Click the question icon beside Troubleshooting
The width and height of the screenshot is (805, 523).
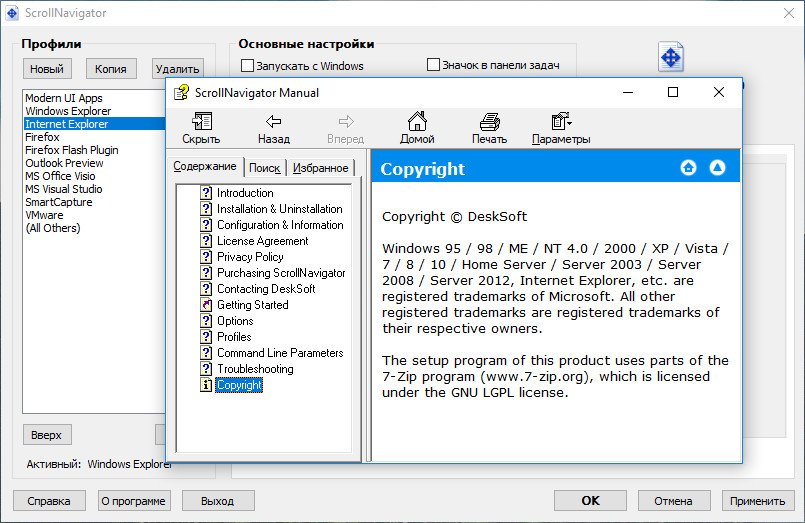pyautogui.click(x=206, y=369)
